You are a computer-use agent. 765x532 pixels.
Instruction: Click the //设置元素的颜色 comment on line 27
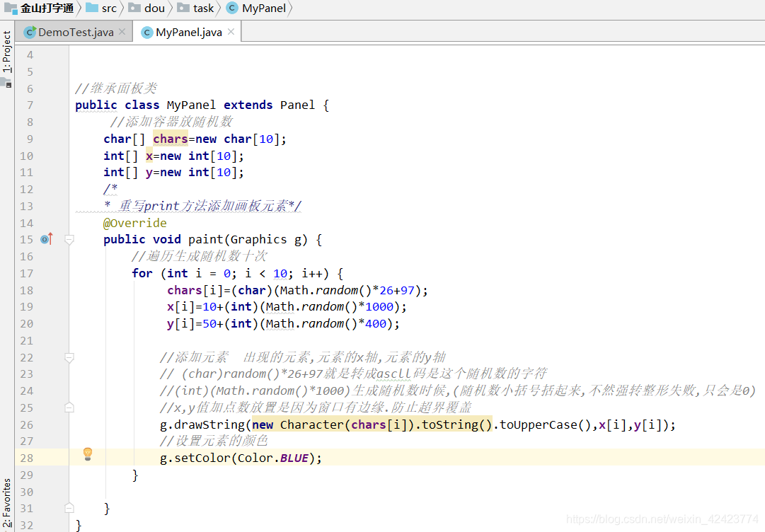(214, 441)
